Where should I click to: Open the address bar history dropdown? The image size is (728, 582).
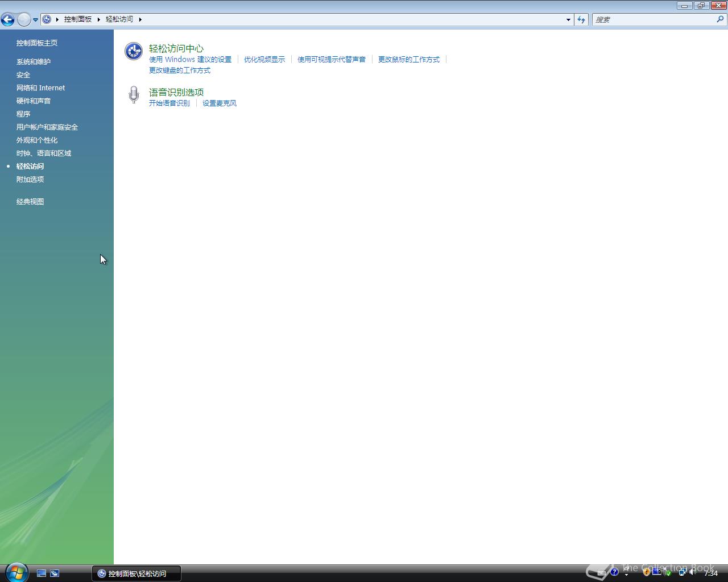[568, 19]
